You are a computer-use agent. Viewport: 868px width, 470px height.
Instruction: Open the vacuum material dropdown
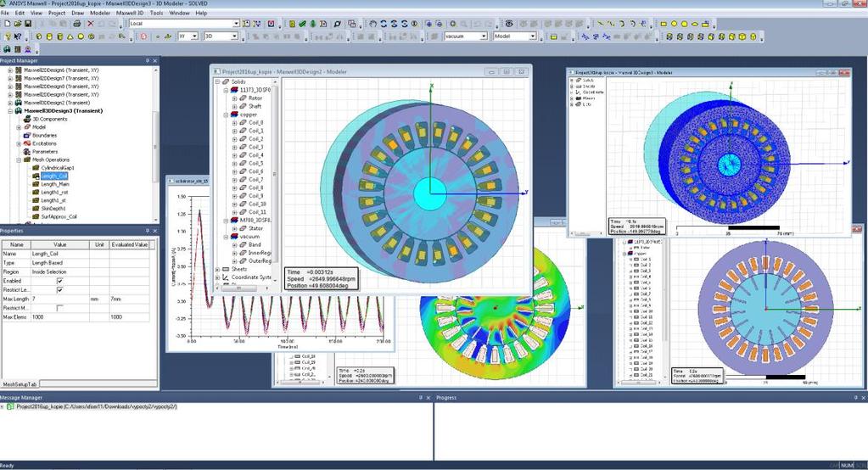484,36
